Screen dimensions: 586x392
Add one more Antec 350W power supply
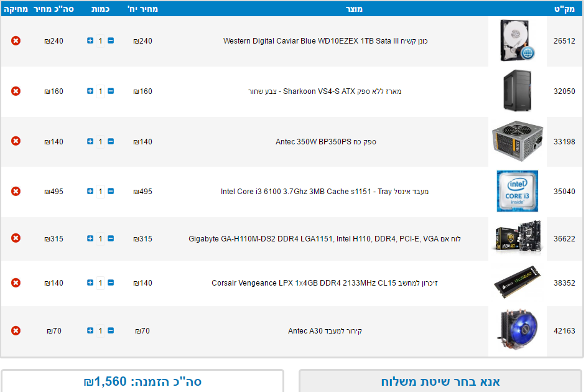90,141
